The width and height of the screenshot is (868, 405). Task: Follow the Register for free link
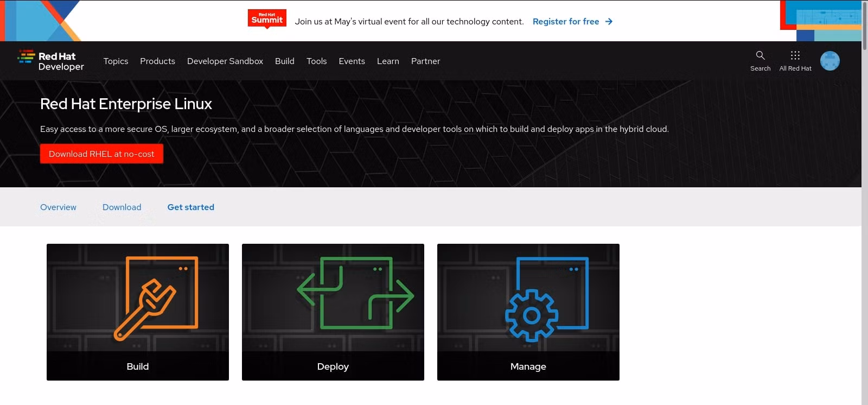pyautogui.click(x=566, y=22)
